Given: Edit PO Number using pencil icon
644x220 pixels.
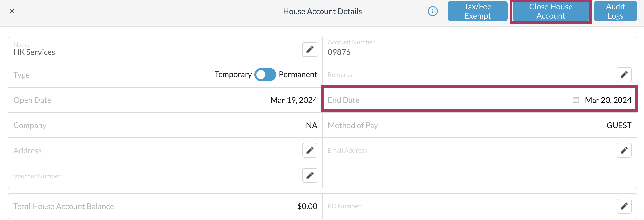Looking at the screenshot, I should tap(624, 206).
